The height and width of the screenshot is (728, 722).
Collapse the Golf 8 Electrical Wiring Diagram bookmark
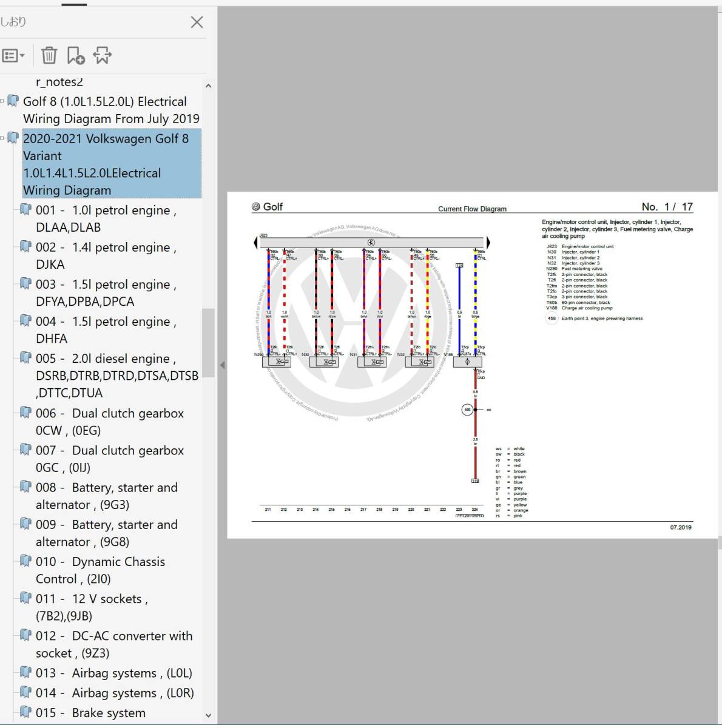coord(2,101)
